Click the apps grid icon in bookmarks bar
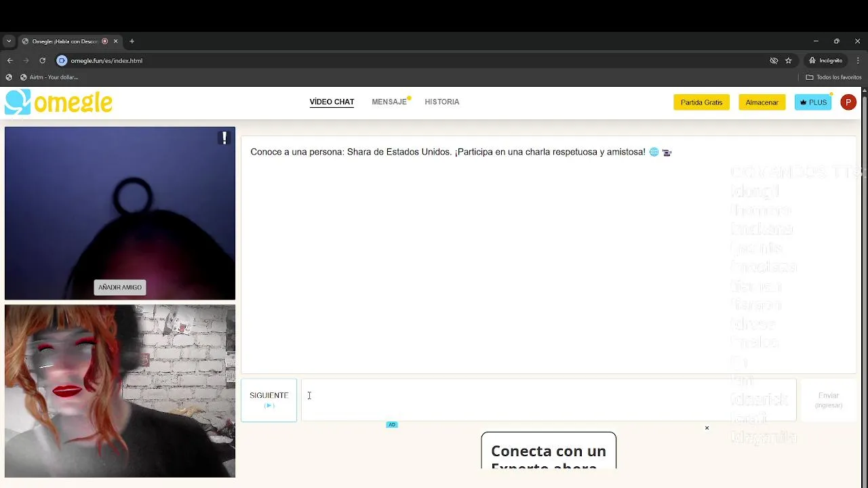This screenshot has height=488, width=868. point(9,77)
